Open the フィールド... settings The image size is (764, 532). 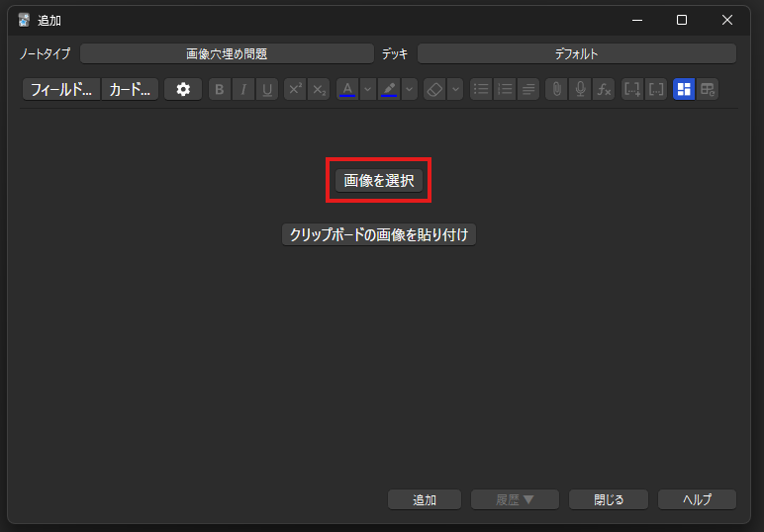(x=61, y=90)
